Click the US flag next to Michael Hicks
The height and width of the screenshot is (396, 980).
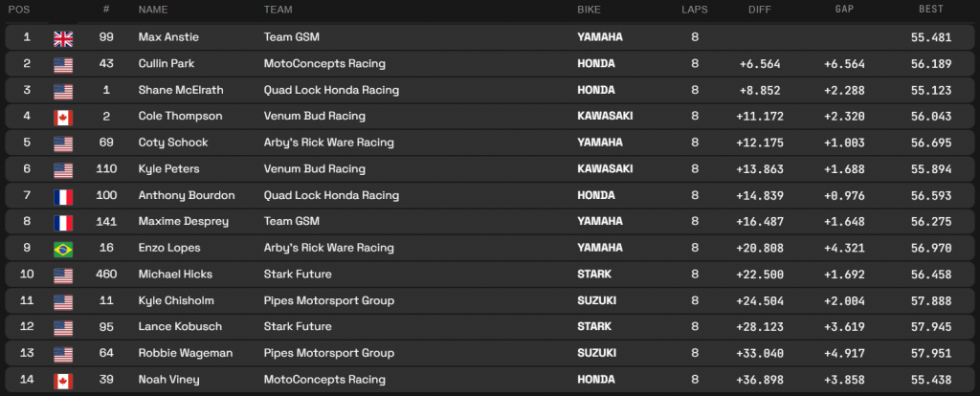(x=63, y=275)
